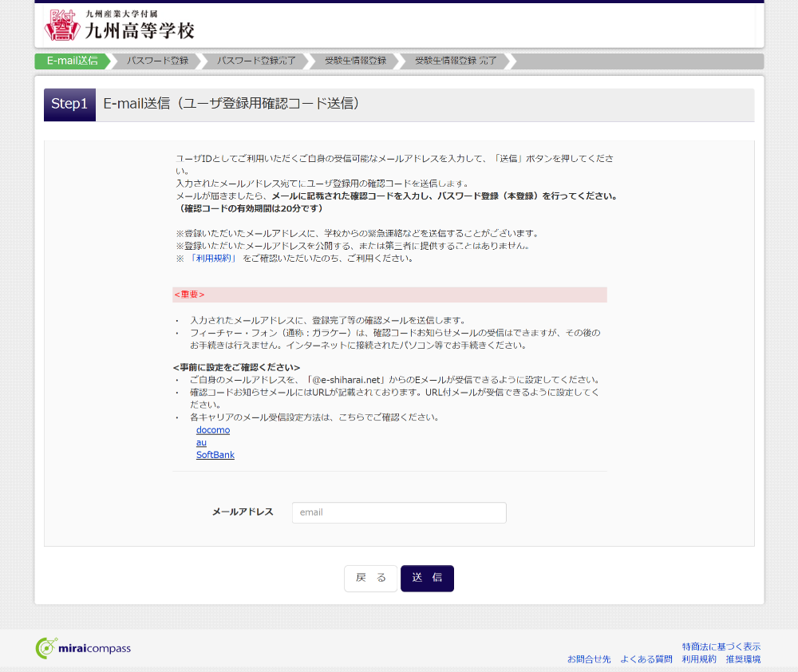The width and height of the screenshot is (798, 672).
Task: Click the 九州高等学校 school crest logo
Action: tap(62, 26)
